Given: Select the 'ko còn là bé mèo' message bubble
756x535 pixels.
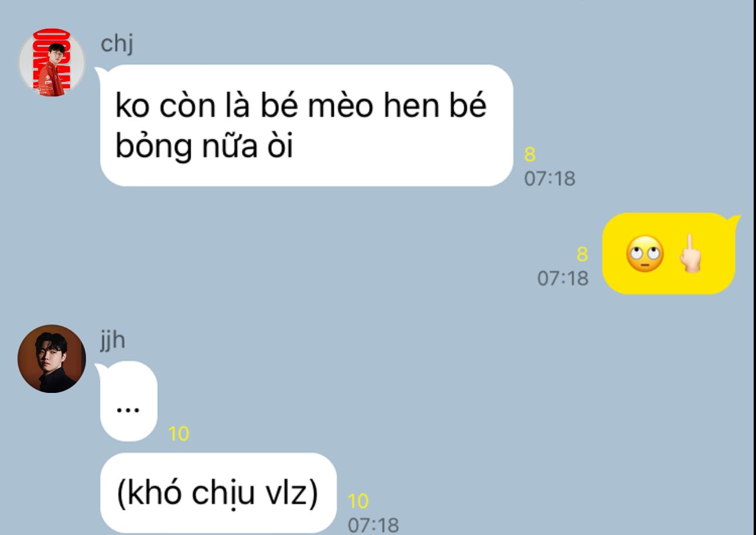Looking at the screenshot, I should [306, 125].
